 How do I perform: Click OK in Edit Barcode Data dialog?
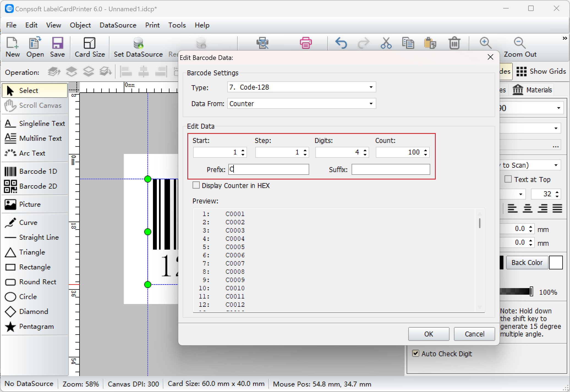pos(429,334)
